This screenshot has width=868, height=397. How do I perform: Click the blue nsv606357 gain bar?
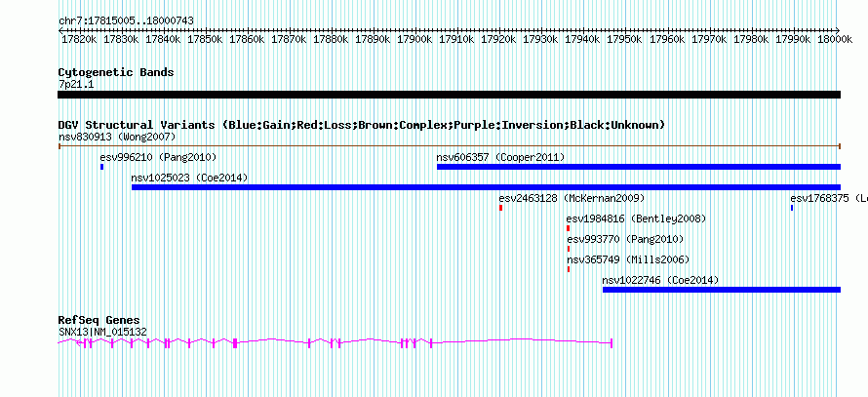coord(639,167)
